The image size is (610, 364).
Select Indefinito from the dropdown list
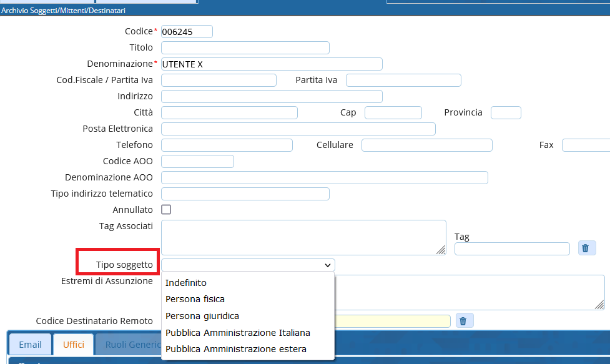point(186,283)
